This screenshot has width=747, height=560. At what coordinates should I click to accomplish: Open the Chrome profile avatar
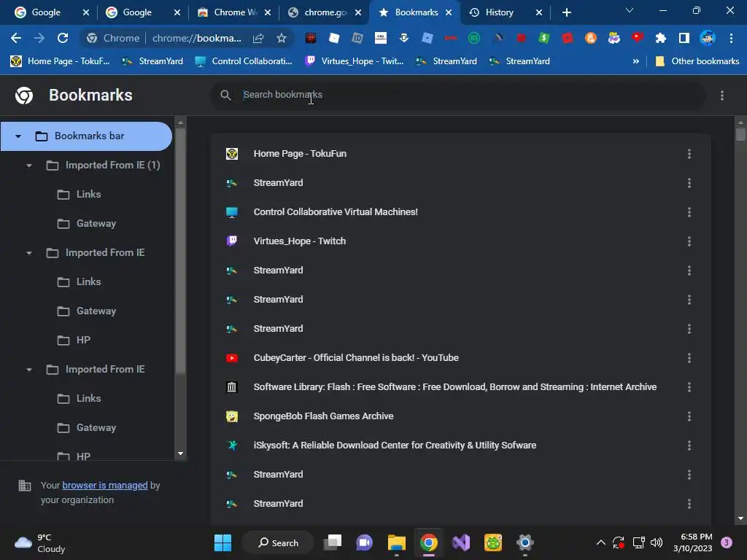[708, 38]
